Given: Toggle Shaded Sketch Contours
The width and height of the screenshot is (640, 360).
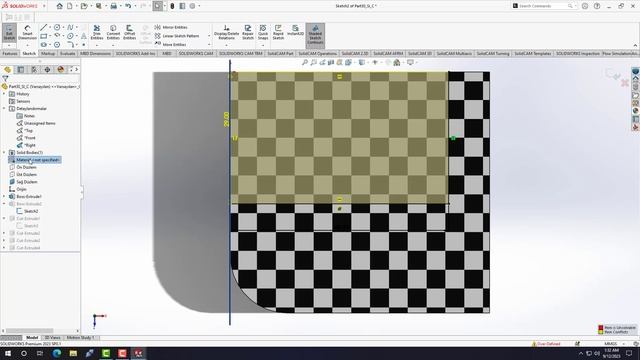Looking at the screenshot, I should (x=315, y=34).
